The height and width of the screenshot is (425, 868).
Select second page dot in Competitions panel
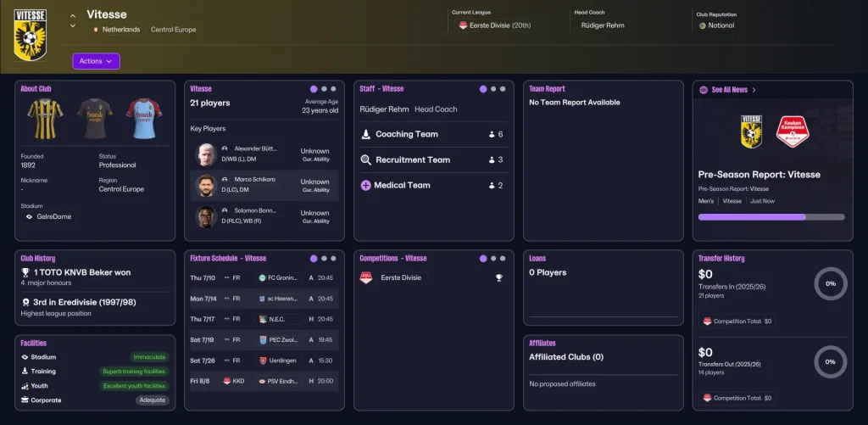coord(494,258)
